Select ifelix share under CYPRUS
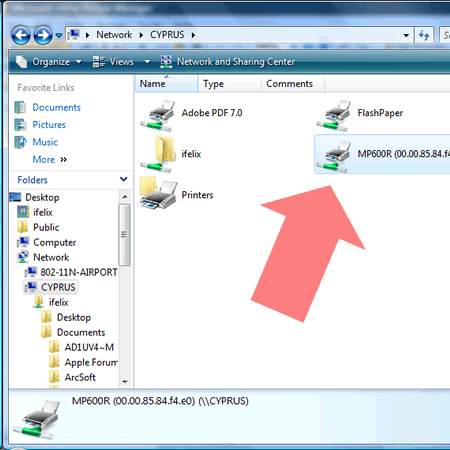 59,302
